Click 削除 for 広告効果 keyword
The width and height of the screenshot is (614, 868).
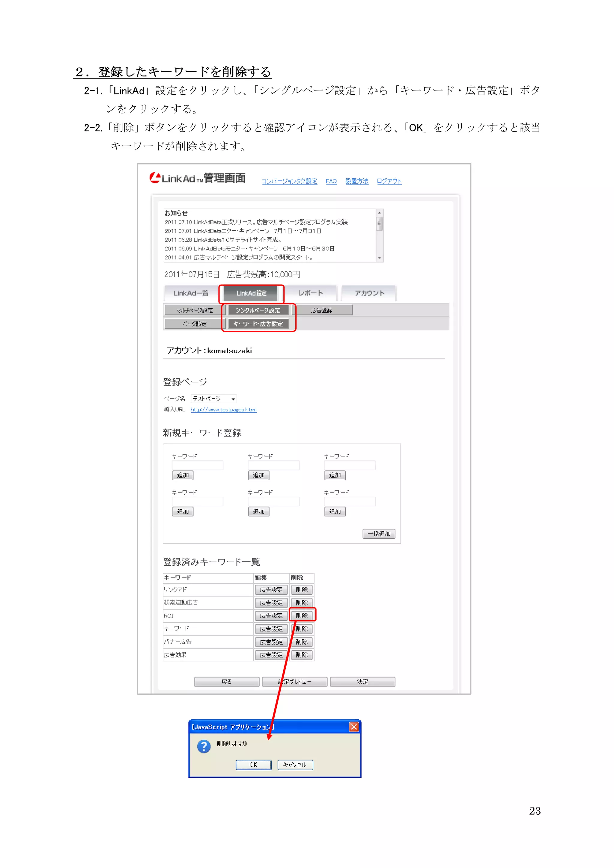302,655
